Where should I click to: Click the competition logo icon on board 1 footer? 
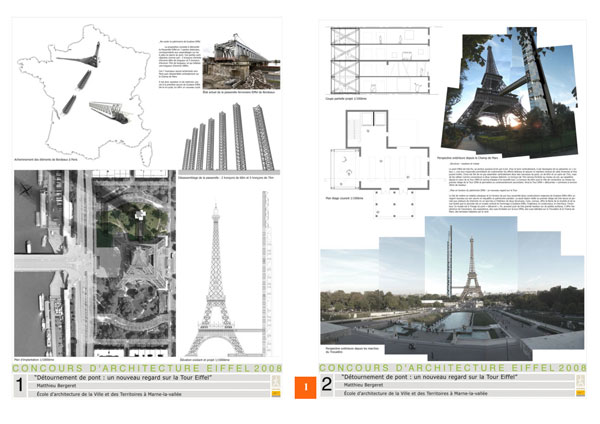click(x=276, y=382)
